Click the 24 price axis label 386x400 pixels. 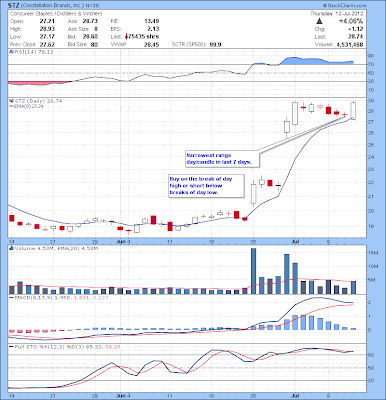click(x=372, y=157)
